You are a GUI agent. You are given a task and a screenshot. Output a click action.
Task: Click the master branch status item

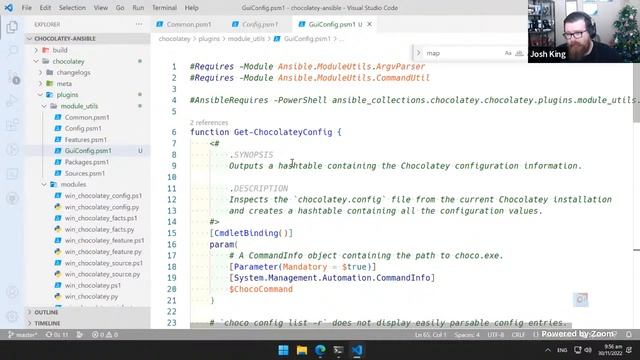(x=22, y=335)
